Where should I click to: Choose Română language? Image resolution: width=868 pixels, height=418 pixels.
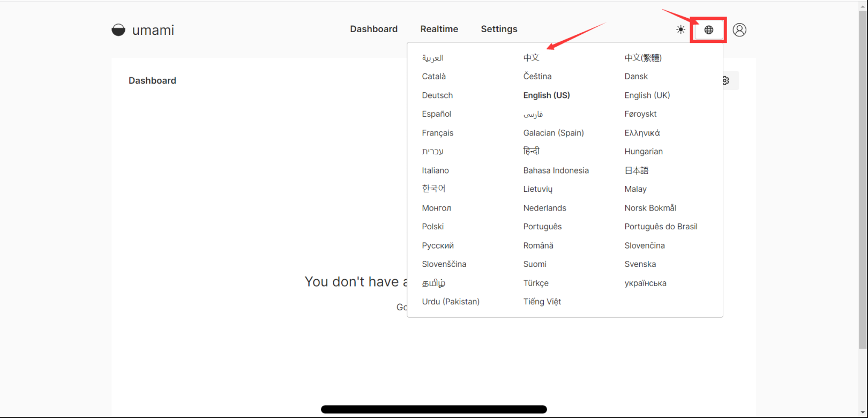pyautogui.click(x=538, y=245)
